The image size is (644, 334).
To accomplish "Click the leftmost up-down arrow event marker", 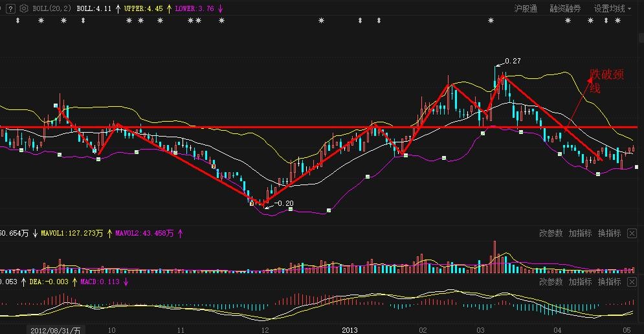I will coord(18,21).
